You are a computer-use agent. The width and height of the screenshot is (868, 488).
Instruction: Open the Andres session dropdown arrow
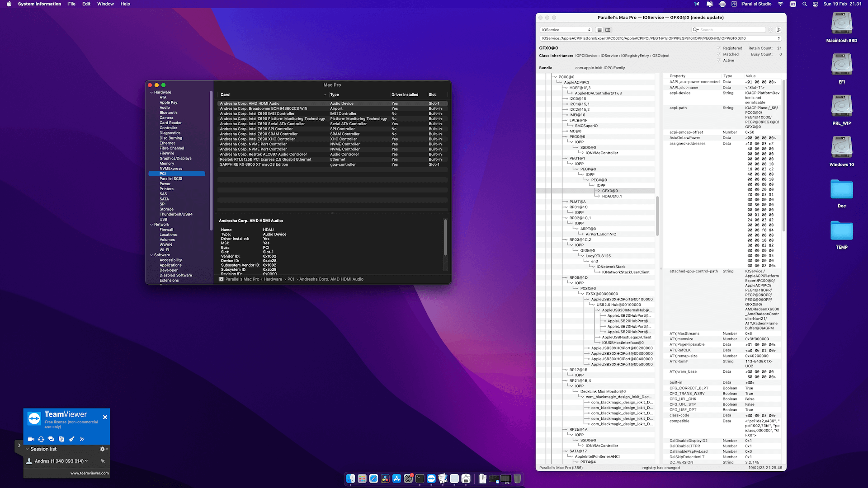point(86,461)
